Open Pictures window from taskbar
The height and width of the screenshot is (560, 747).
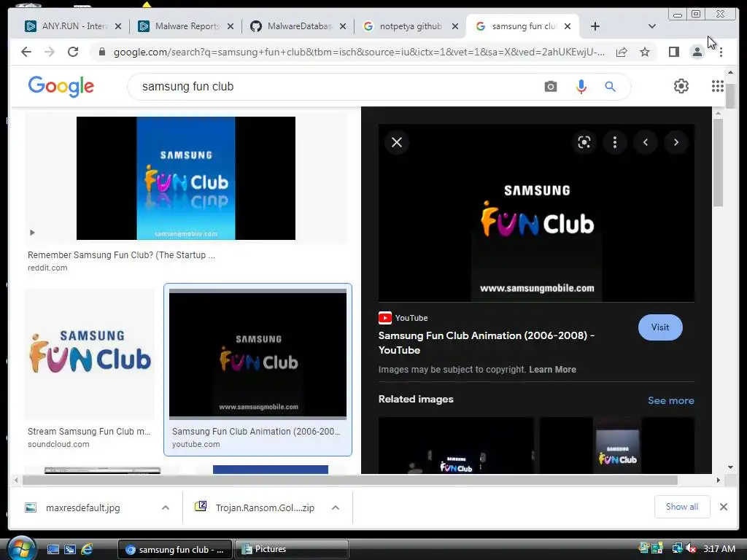pyautogui.click(x=292, y=549)
